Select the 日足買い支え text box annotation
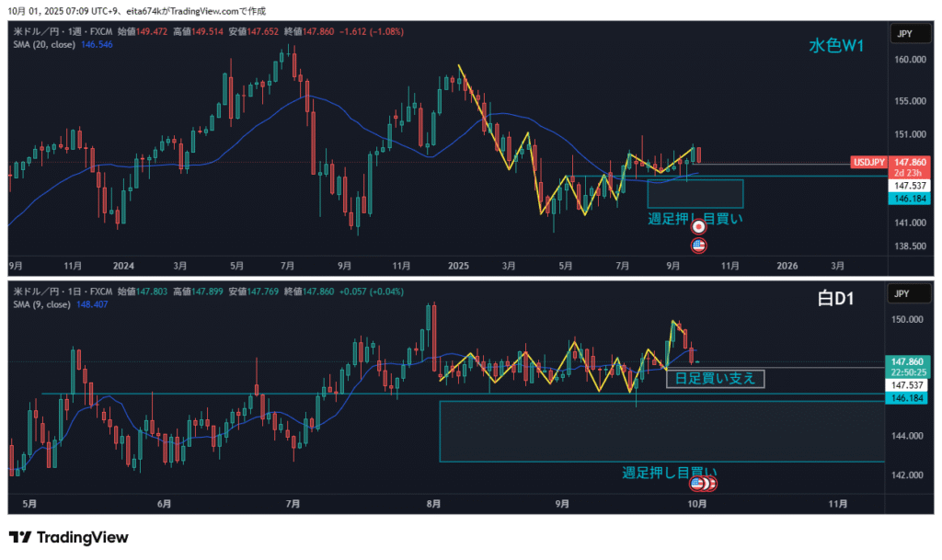The image size is (942, 560). pyautogui.click(x=716, y=379)
